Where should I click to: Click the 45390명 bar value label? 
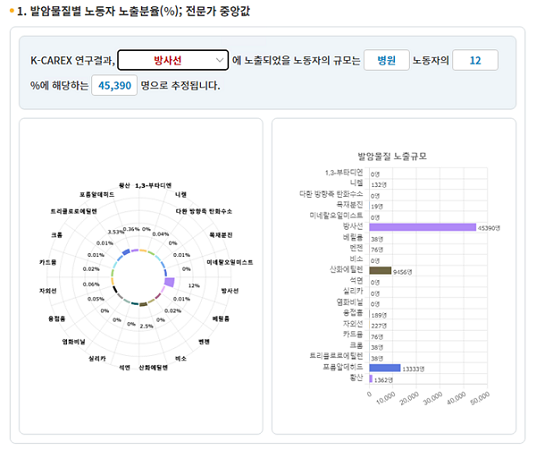pyautogui.click(x=489, y=228)
